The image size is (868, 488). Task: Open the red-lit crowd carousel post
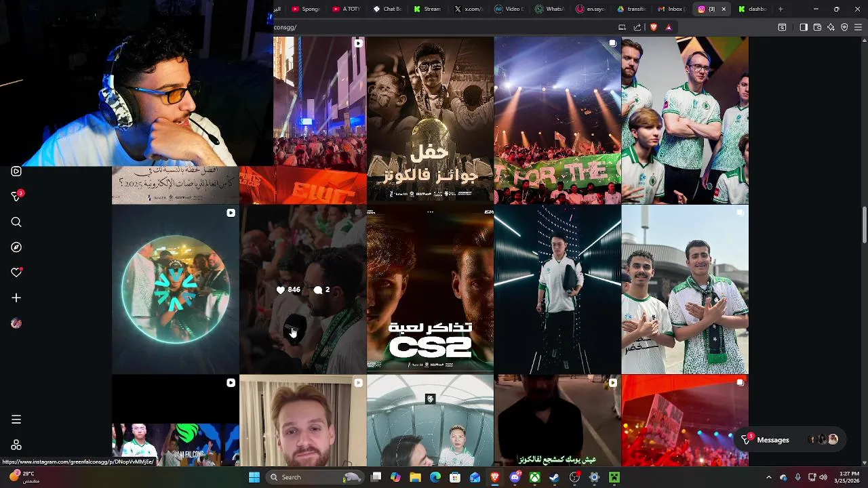[x=685, y=421]
